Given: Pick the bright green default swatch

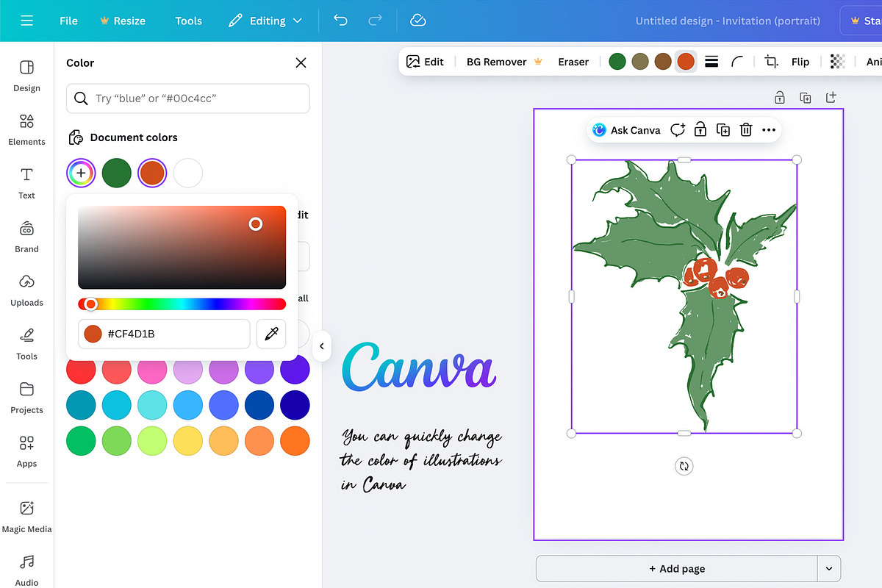Looking at the screenshot, I should [x=81, y=440].
